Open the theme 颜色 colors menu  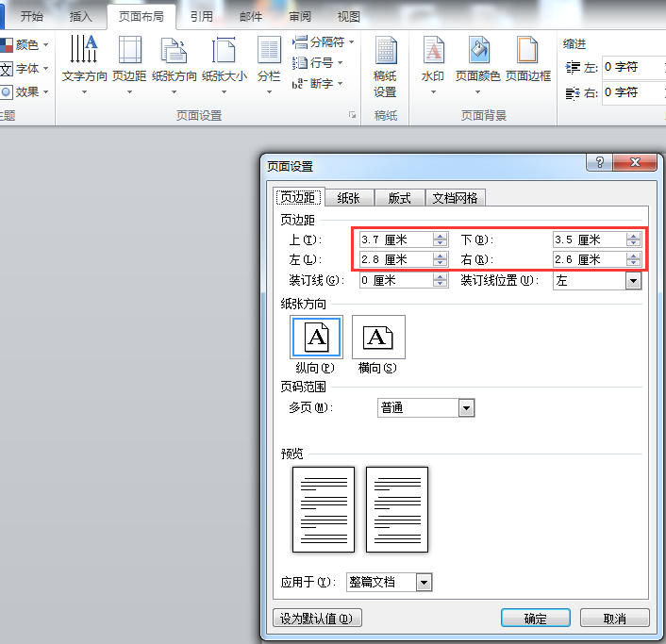tap(25, 44)
